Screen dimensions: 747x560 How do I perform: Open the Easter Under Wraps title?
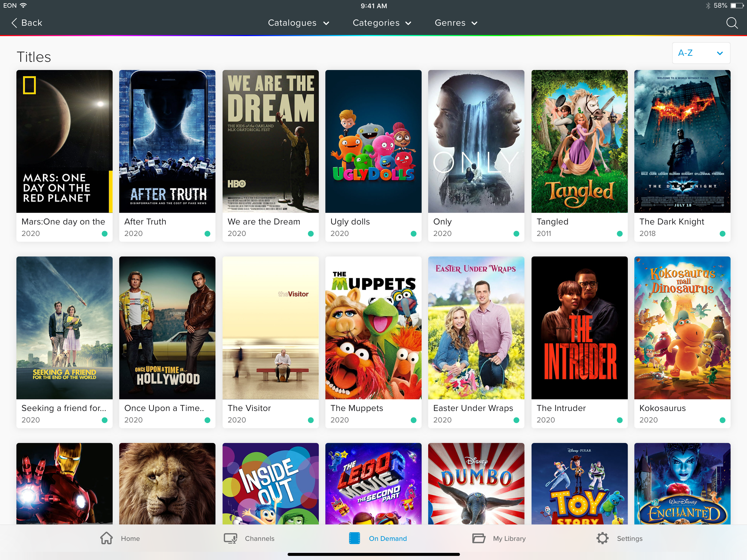(x=473, y=408)
